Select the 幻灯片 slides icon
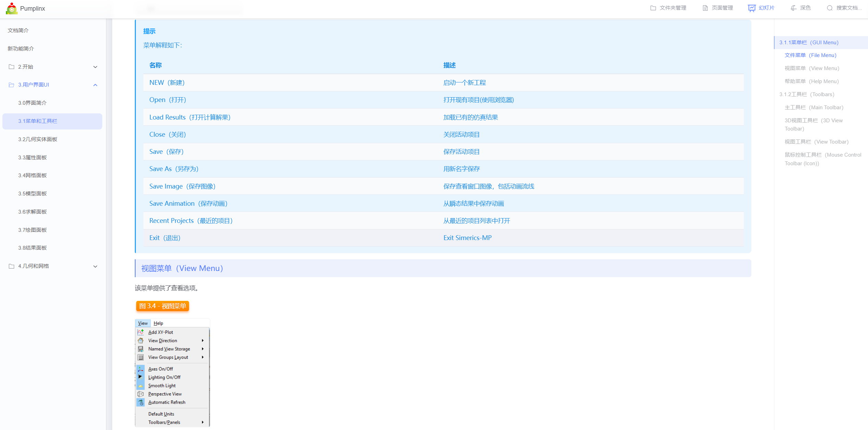This screenshot has height=430, width=868. pyautogui.click(x=751, y=8)
